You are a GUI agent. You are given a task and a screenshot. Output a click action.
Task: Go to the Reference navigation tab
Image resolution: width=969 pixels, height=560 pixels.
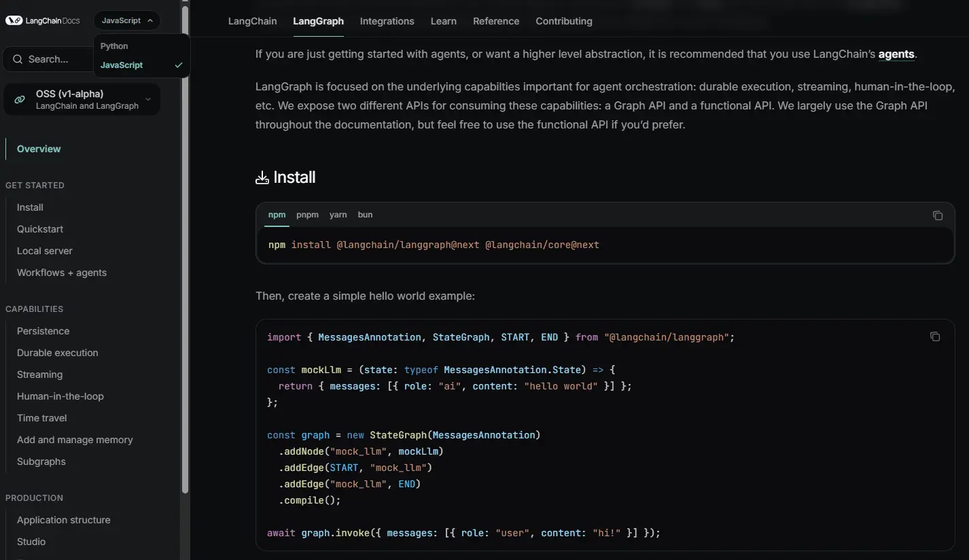coord(496,21)
